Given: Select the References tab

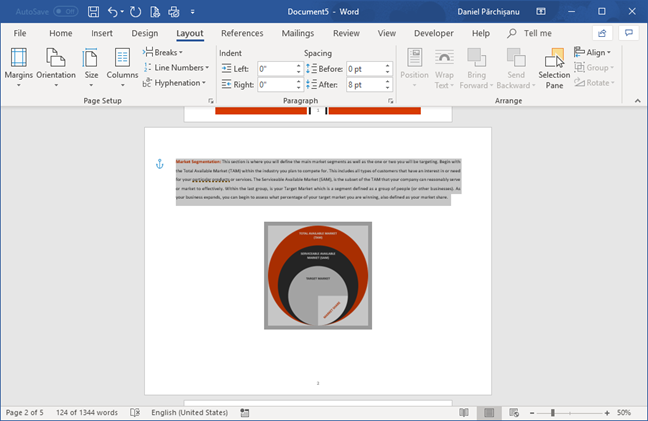Looking at the screenshot, I should pyautogui.click(x=242, y=33).
